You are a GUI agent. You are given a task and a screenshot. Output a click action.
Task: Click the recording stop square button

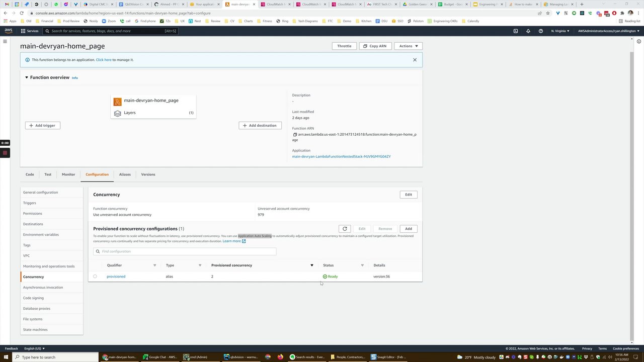[x=5, y=153]
